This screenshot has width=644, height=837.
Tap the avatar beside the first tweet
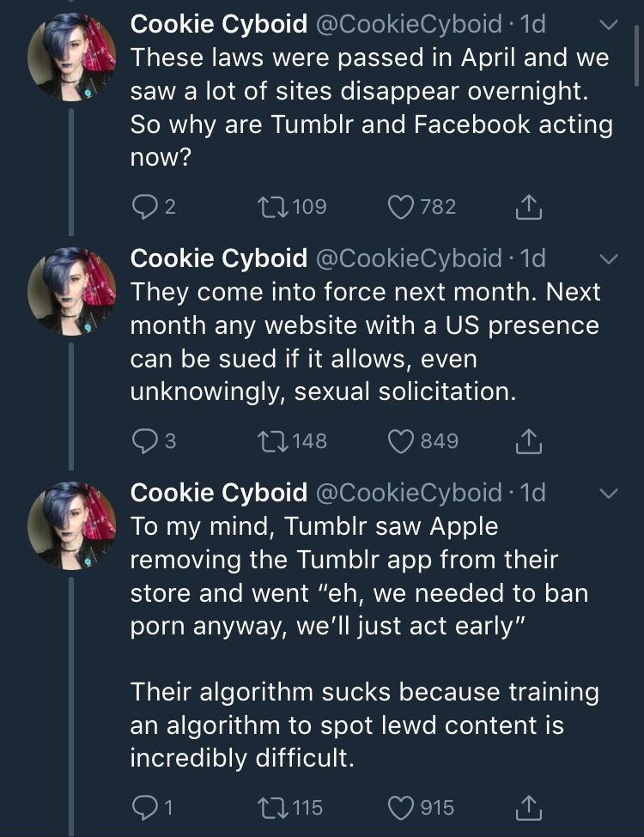(x=72, y=55)
